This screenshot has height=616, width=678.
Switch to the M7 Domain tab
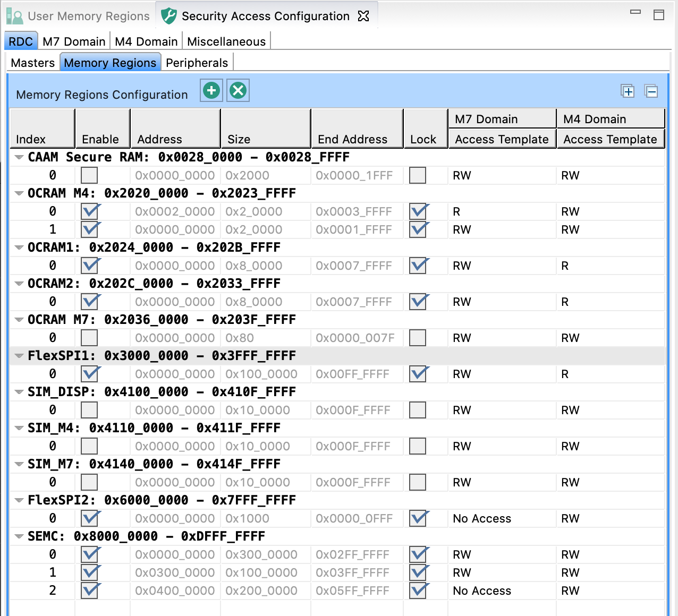[x=74, y=41]
